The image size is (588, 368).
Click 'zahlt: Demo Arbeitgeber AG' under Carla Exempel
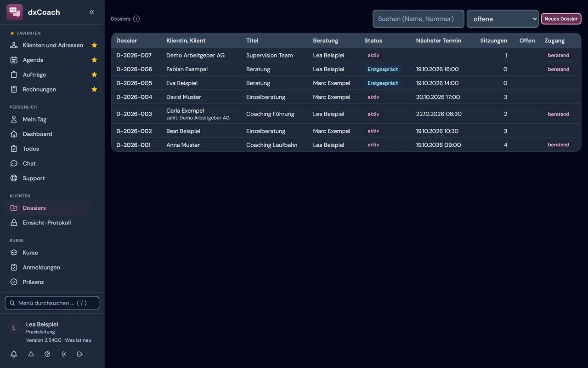[198, 118]
